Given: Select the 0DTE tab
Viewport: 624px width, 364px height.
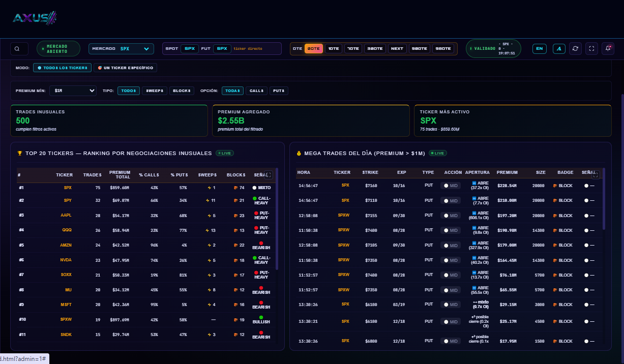Looking at the screenshot, I should pos(313,49).
